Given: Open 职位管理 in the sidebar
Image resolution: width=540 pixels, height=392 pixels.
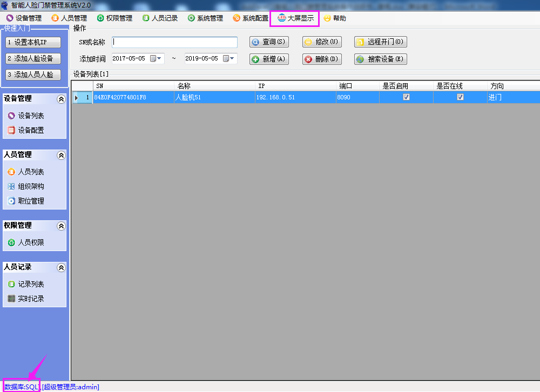Looking at the screenshot, I should click(31, 201).
